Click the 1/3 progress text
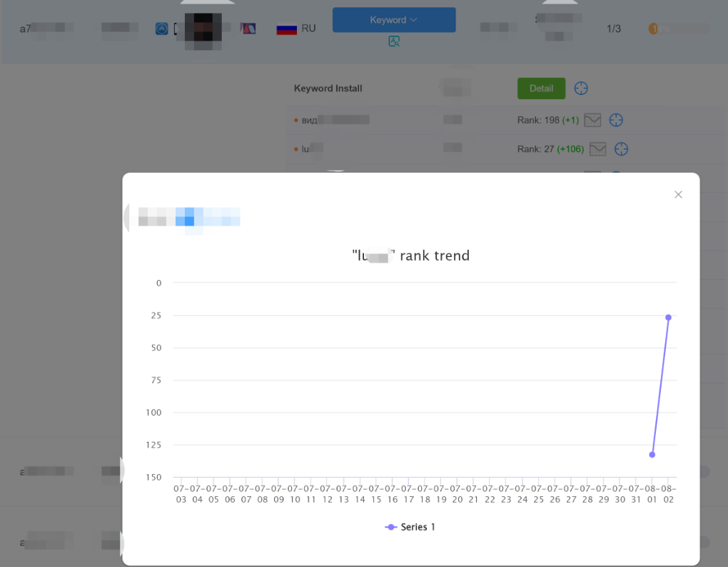728x567 pixels. (x=613, y=29)
